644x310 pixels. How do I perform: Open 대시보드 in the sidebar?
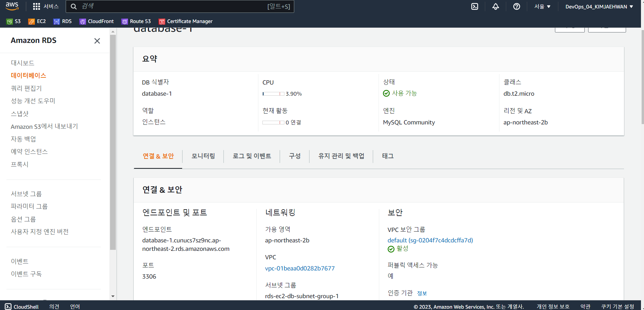pyautogui.click(x=23, y=63)
